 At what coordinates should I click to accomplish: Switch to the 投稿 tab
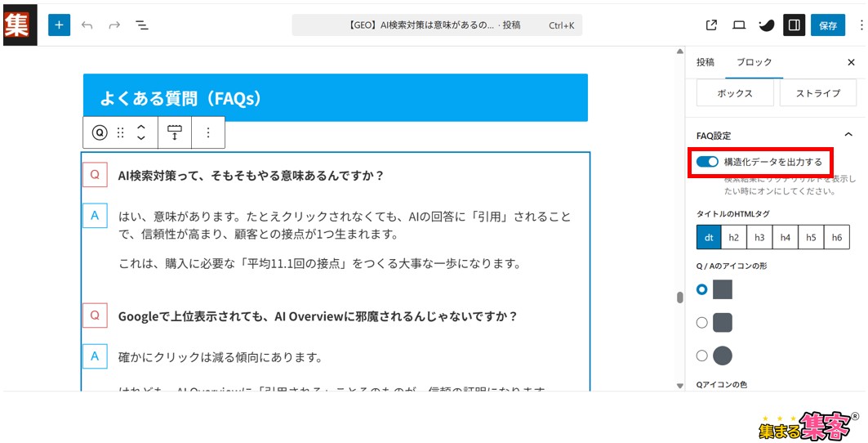pyautogui.click(x=706, y=62)
